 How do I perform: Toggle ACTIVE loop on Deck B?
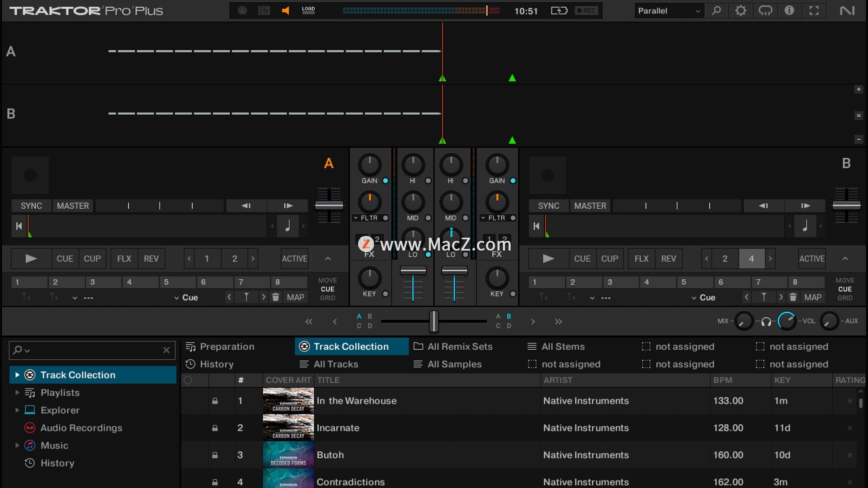812,258
